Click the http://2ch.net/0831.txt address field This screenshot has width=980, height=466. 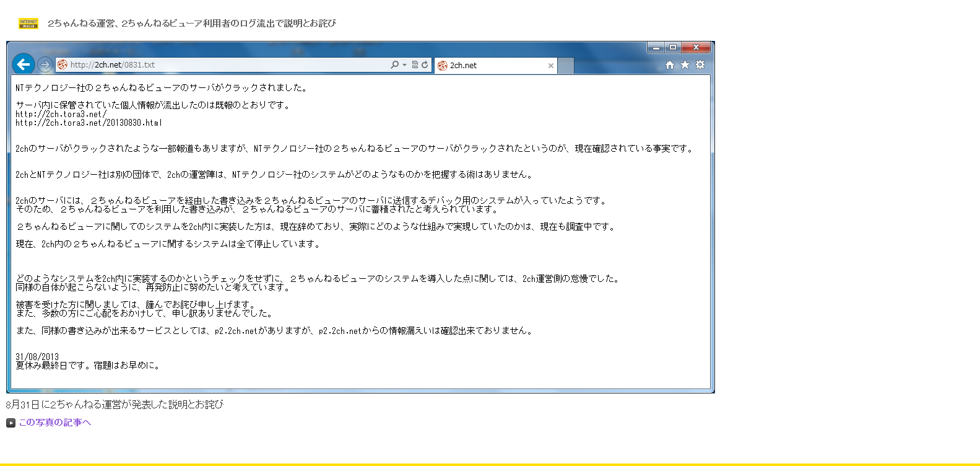coord(217,64)
